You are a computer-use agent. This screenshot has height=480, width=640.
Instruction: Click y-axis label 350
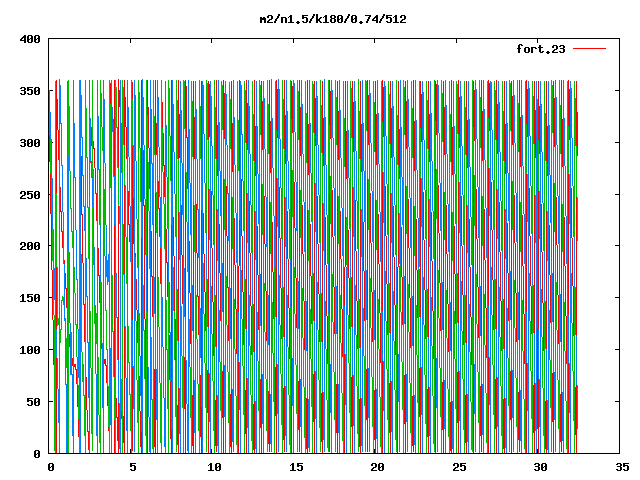(x=30, y=91)
